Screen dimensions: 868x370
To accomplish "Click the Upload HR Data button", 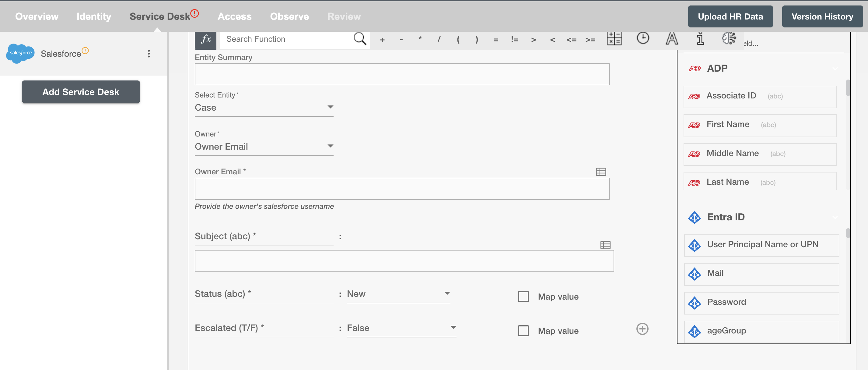I will 730,16.
